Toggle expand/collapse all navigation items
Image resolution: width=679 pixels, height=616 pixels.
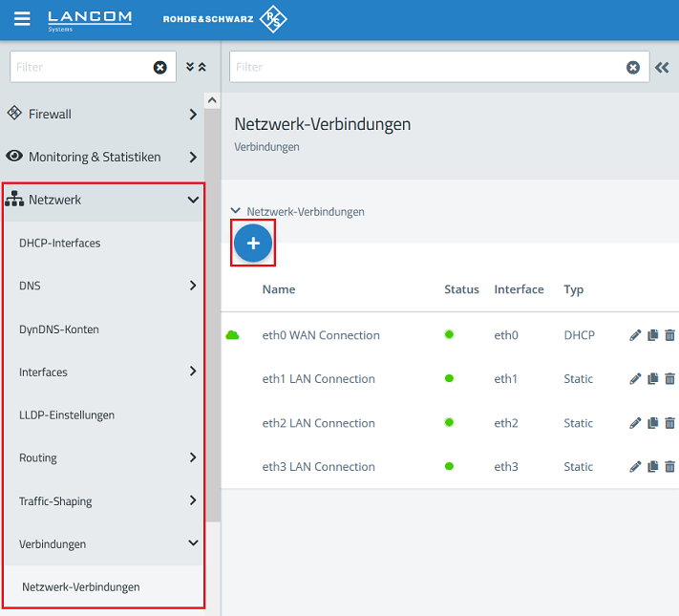click(x=195, y=67)
